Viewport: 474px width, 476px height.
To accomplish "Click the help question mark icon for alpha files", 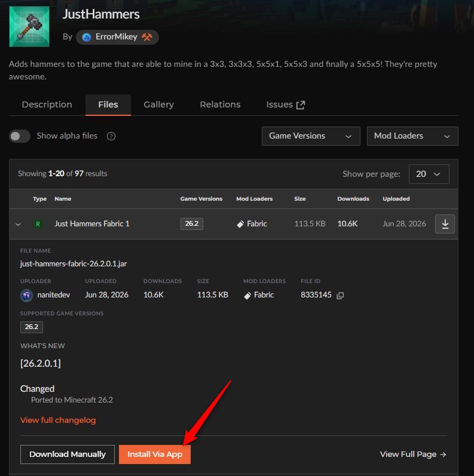I will pyautogui.click(x=111, y=136).
